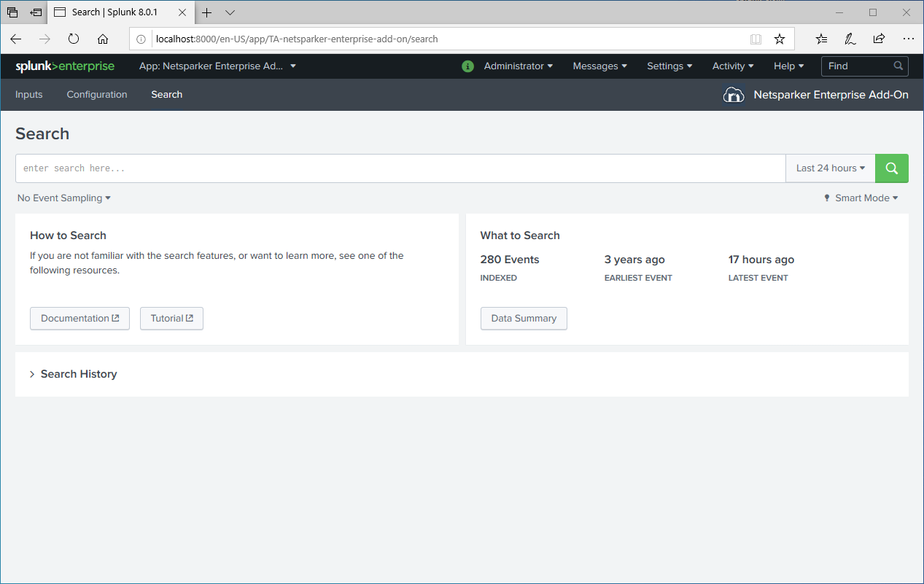The height and width of the screenshot is (584, 924).
Task: Click the Smart Mode lightbulb icon
Action: click(x=826, y=198)
